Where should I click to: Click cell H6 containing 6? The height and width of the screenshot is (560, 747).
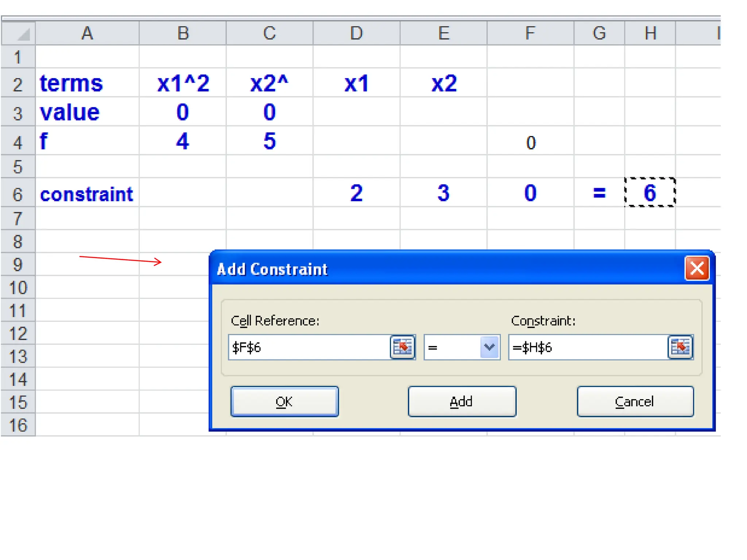(650, 192)
